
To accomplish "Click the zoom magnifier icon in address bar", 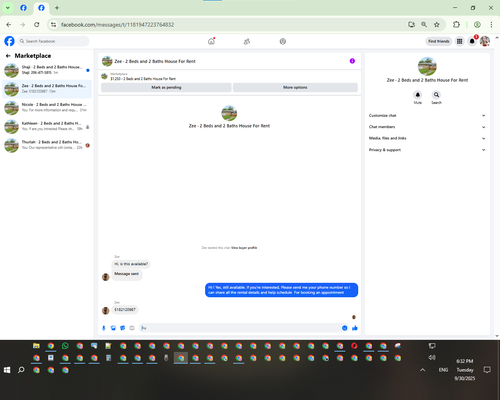I will click(x=424, y=24).
